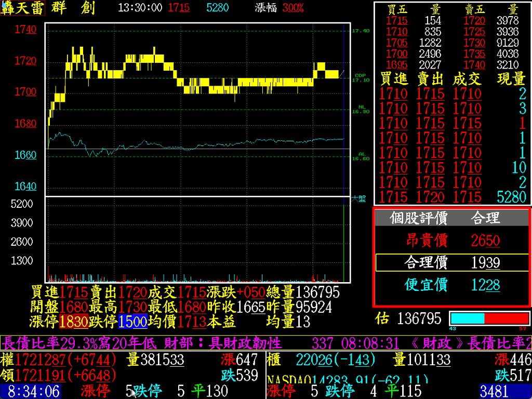Click the 現量 column header
This screenshot has width=532, height=399.
pos(511,79)
